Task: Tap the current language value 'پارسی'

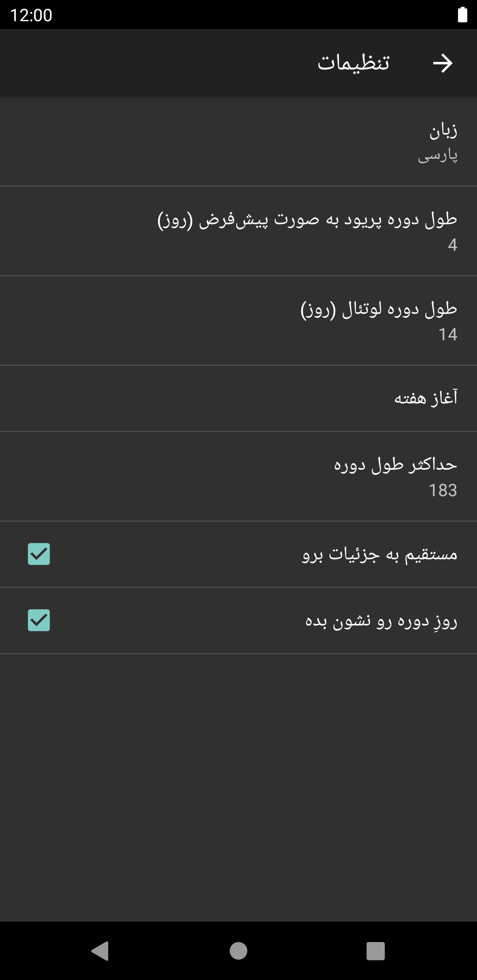Action: pyautogui.click(x=438, y=155)
